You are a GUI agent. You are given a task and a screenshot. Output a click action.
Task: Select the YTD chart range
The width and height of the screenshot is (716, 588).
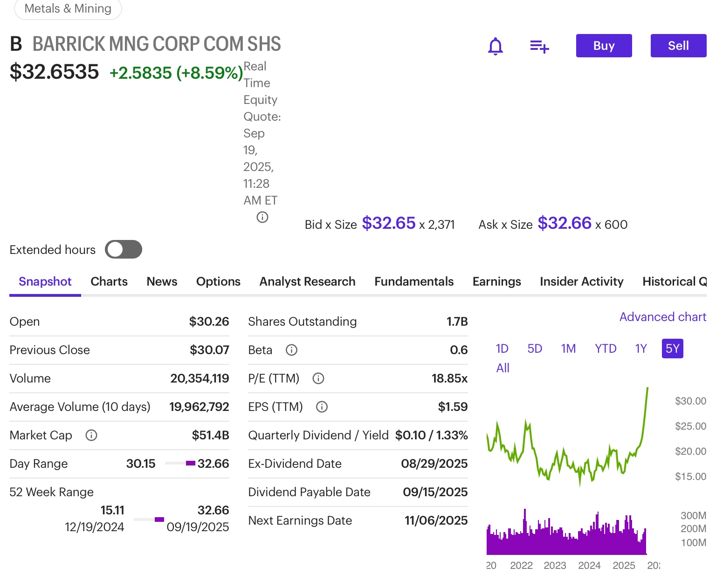tap(606, 349)
